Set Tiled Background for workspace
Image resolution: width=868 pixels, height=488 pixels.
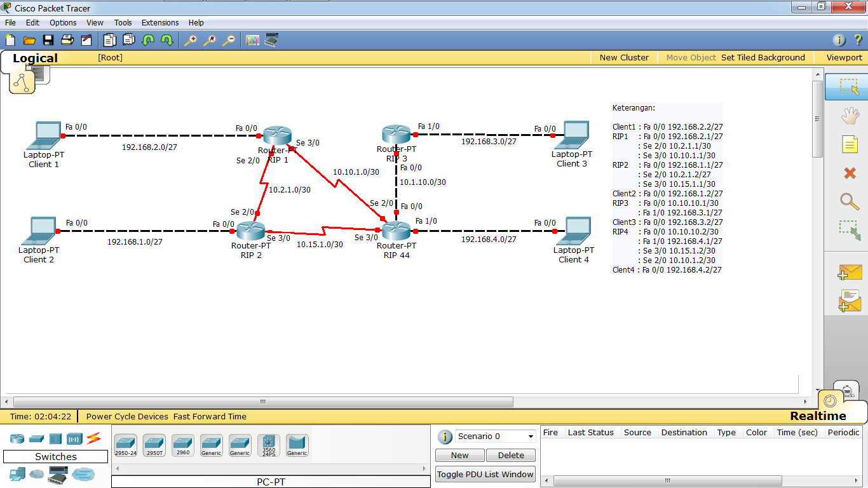[763, 57]
